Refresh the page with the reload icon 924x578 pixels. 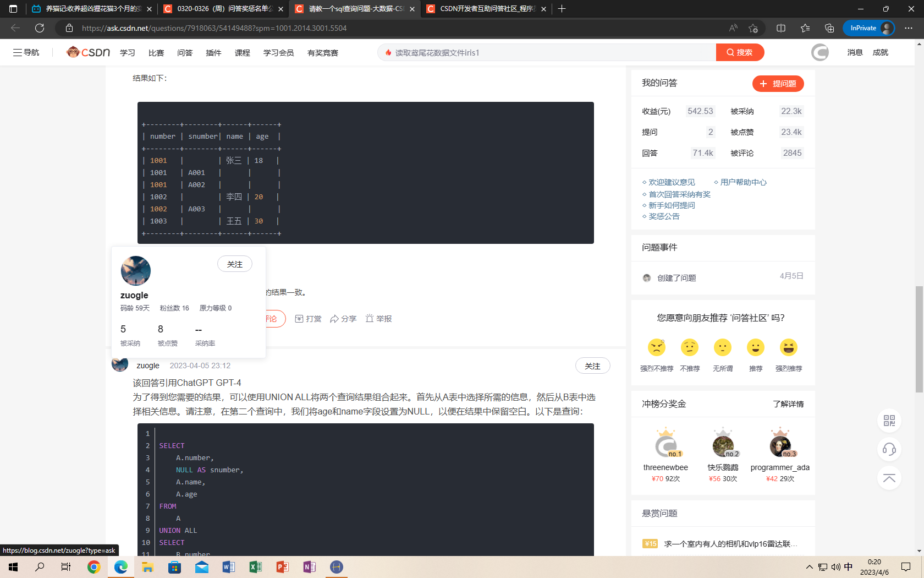coord(40,28)
